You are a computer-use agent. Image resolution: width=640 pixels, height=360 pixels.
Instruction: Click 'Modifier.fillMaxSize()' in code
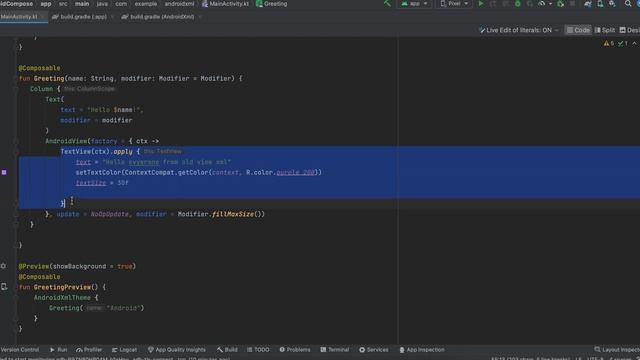point(221,214)
